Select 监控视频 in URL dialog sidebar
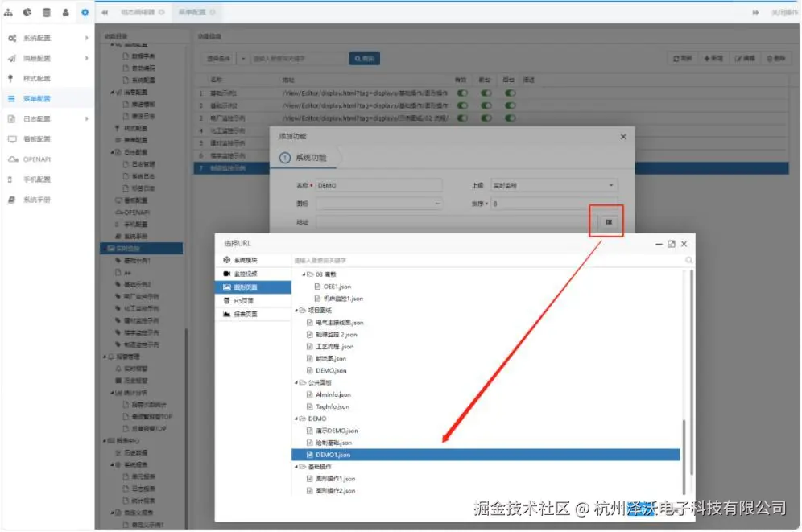The height and width of the screenshot is (532, 802). (x=253, y=274)
